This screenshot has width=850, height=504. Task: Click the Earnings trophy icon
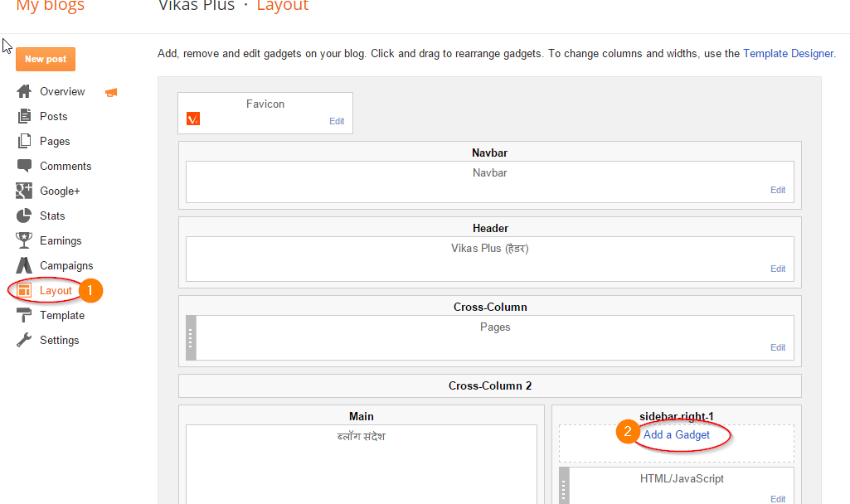pos(24,240)
